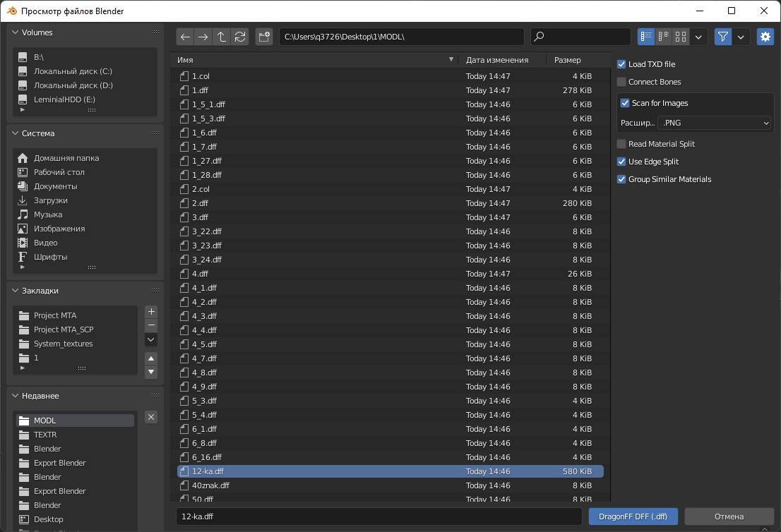Go up to parent directory

pos(222,37)
